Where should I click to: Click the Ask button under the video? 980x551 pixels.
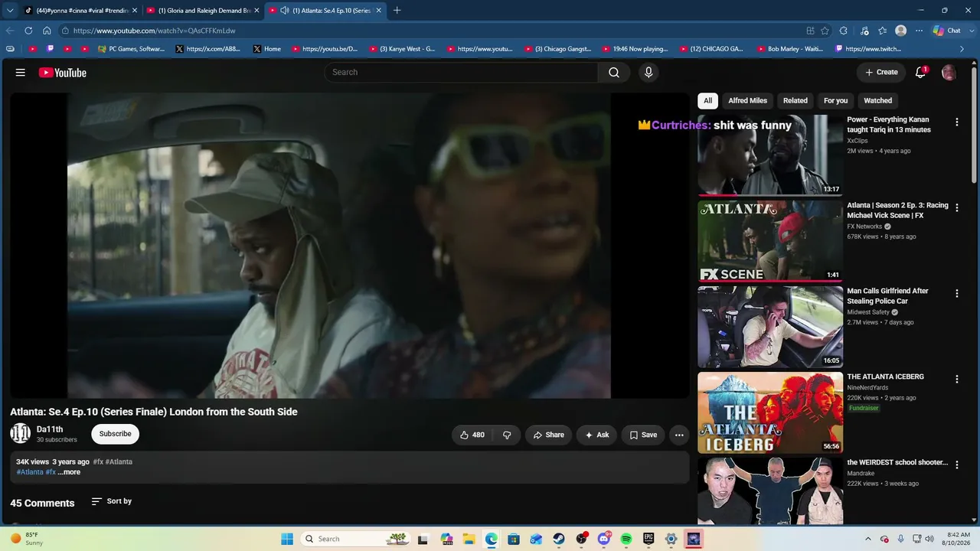[597, 435]
